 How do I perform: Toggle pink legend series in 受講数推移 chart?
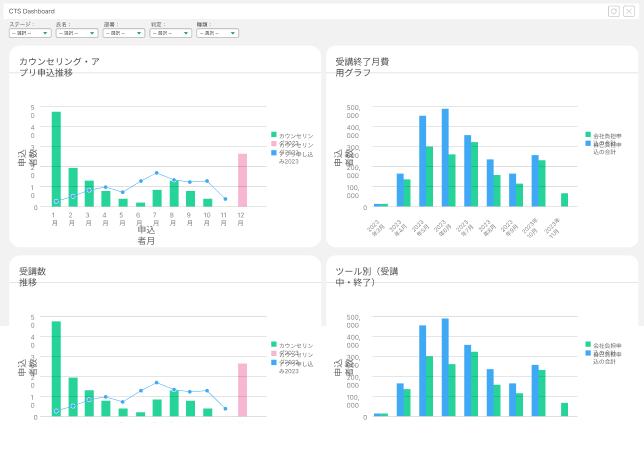[x=274, y=354]
